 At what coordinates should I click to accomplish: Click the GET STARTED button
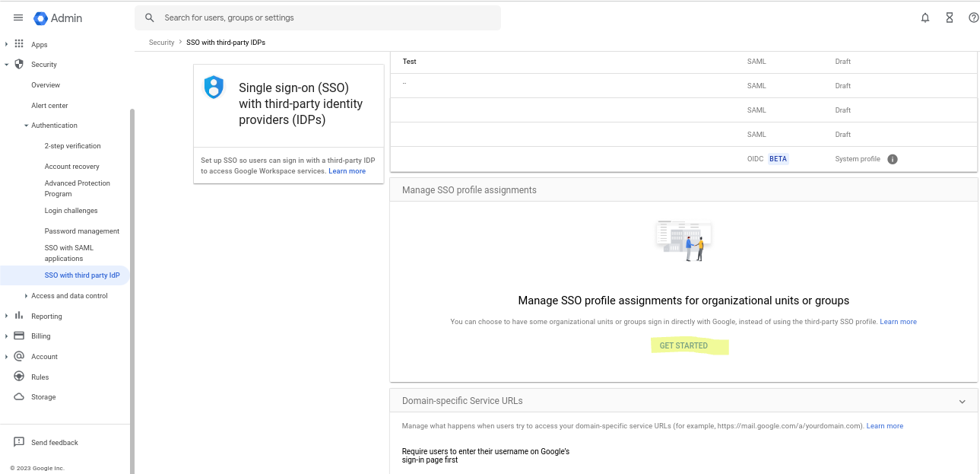683,345
